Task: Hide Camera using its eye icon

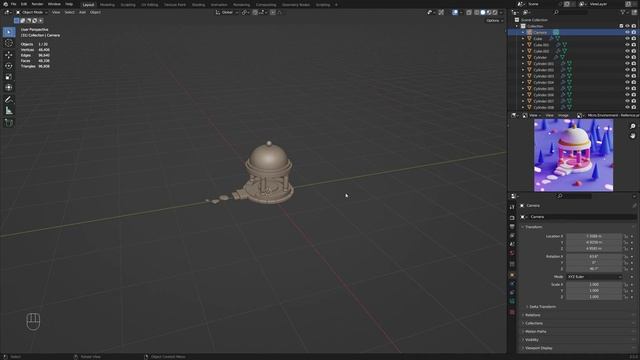Action: [627, 32]
